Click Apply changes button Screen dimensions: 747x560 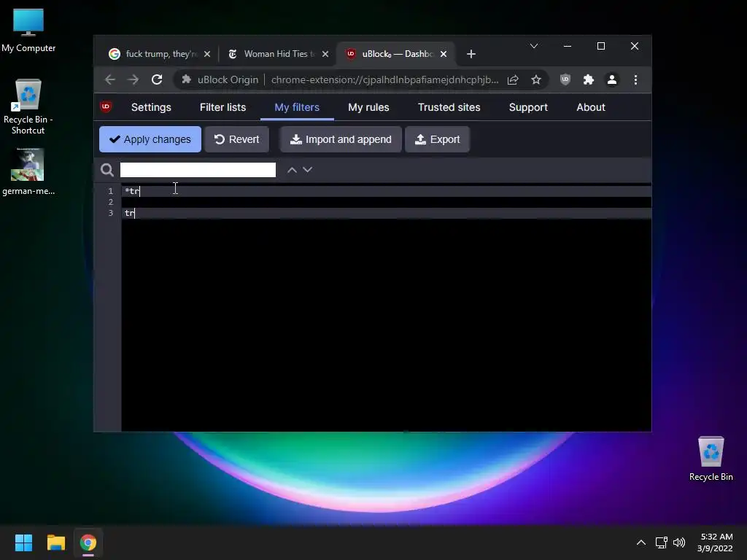[x=150, y=139]
